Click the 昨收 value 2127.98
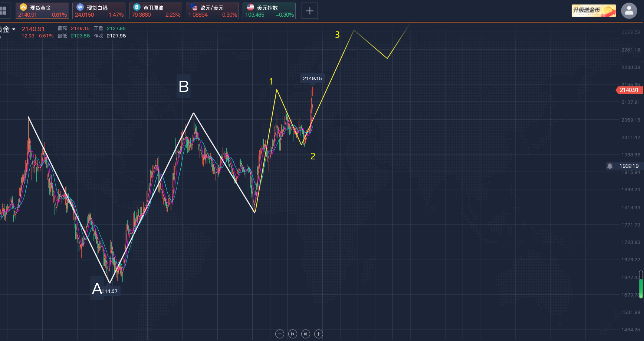 click(x=116, y=36)
